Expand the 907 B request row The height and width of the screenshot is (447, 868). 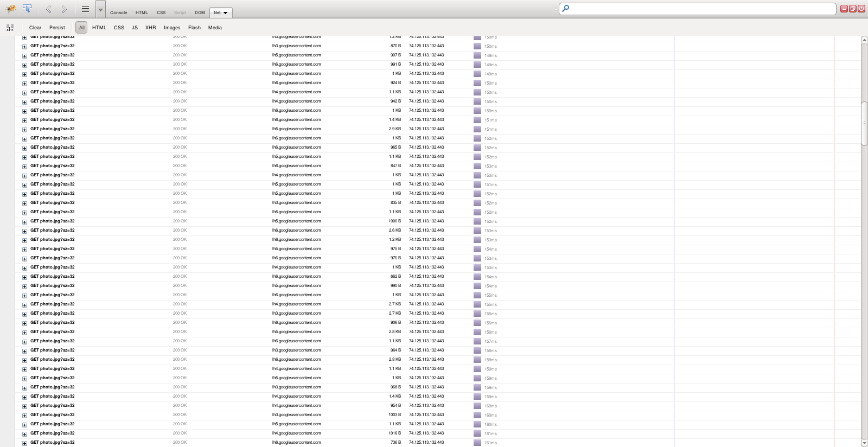[24, 56]
